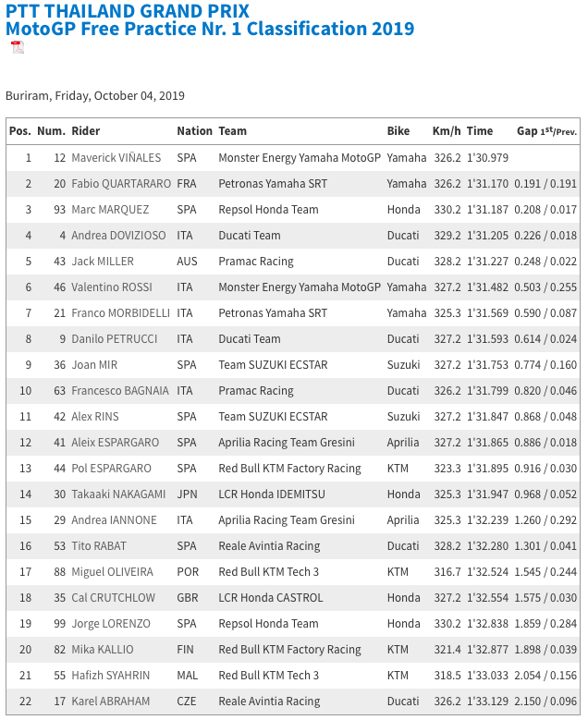Click Jack MILLER's time 1'31.227
The width and height of the screenshot is (588, 720).
[x=487, y=262]
